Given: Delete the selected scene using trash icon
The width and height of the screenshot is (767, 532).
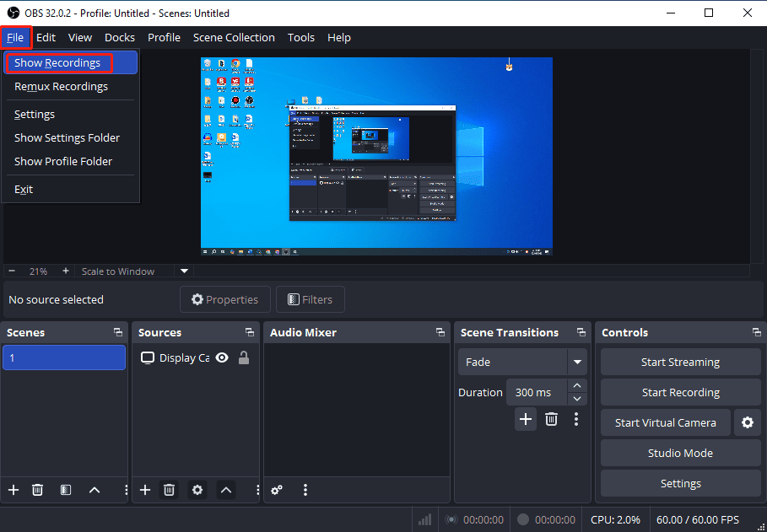Looking at the screenshot, I should [x=37, y=490].
